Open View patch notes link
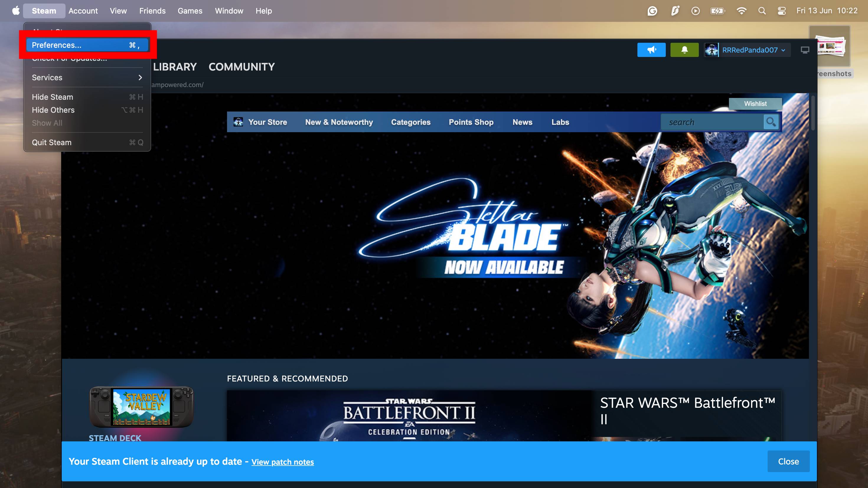This screenshot has height=488, width=868. [x=282, y=462]
